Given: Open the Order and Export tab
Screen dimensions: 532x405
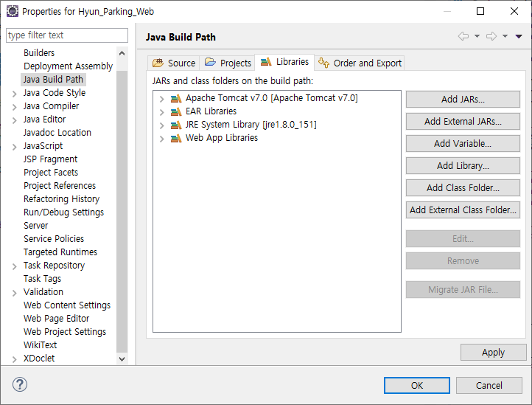Looking at the screenshot, I should click(x=360, y=63).
